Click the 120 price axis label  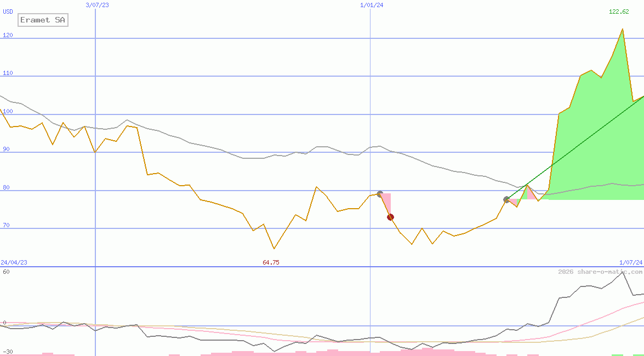click(x=8, y=35)
